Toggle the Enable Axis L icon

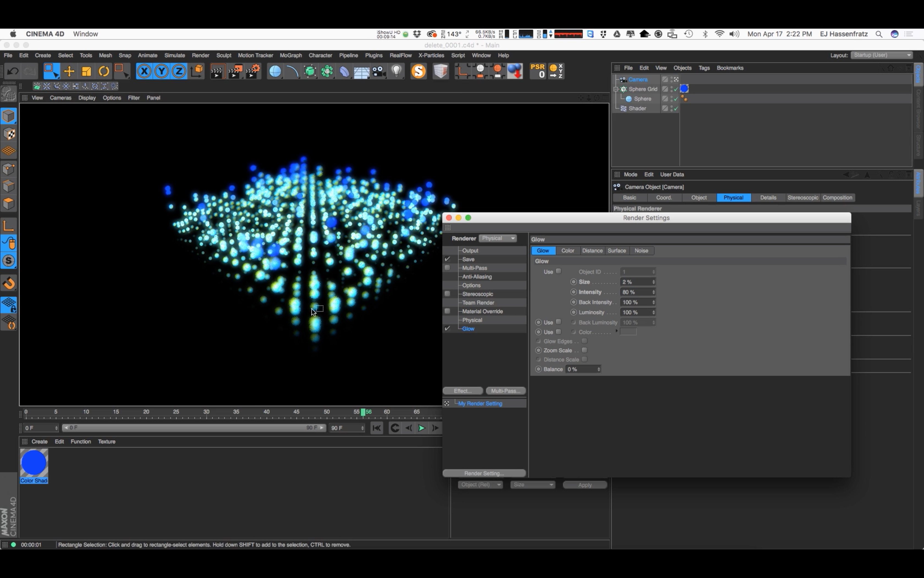point(9,225)
